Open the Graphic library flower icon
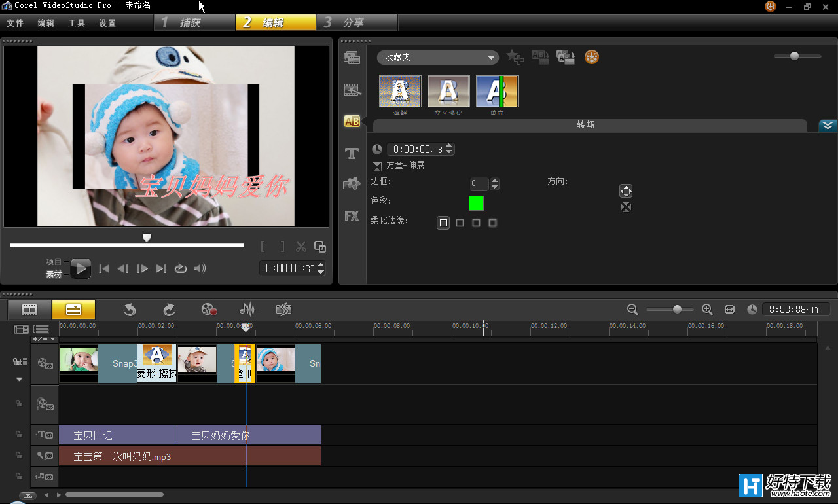This screenshot has height=504, width=838. point(352,184)
